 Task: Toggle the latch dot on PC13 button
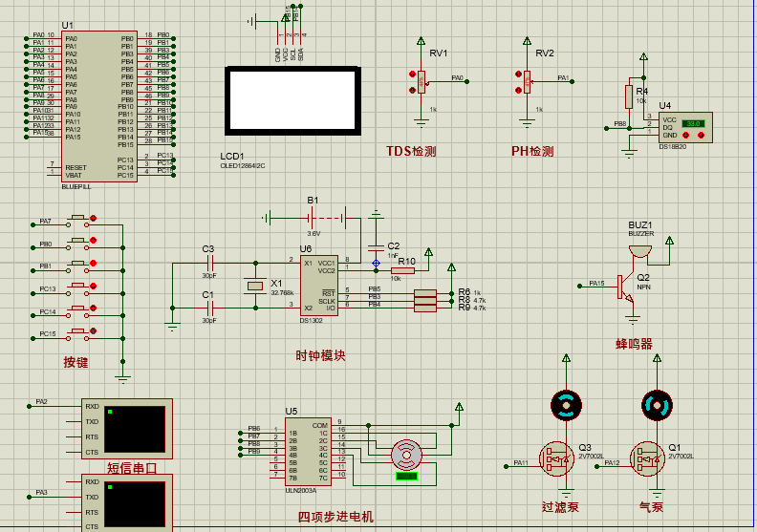pyautogui.click(x=93, y=286)
